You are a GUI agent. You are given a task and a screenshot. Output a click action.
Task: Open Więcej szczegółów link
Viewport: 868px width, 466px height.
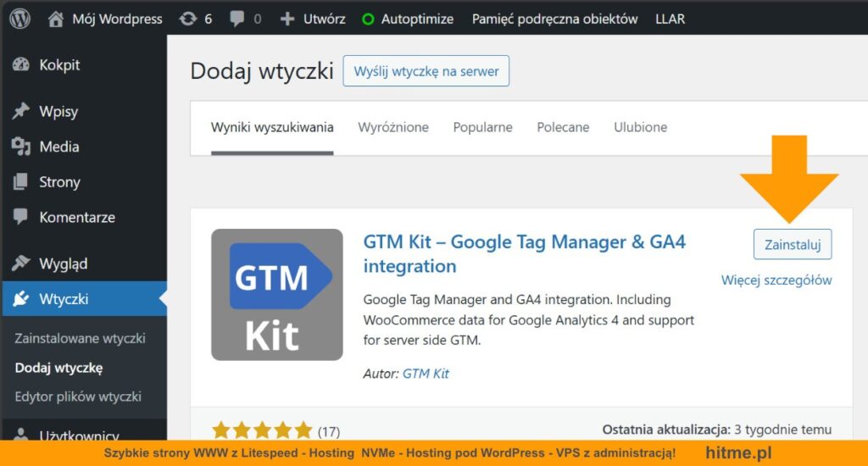coord(776,280)
